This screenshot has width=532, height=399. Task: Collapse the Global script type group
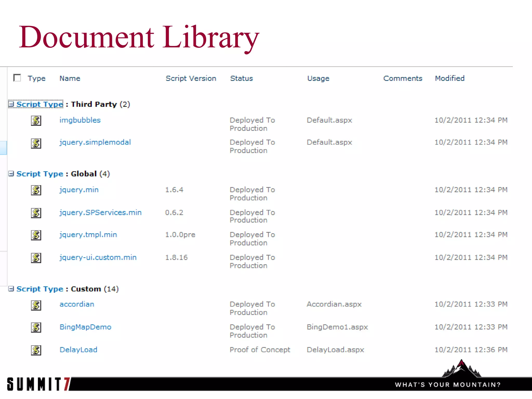click(x=11, y=174)
